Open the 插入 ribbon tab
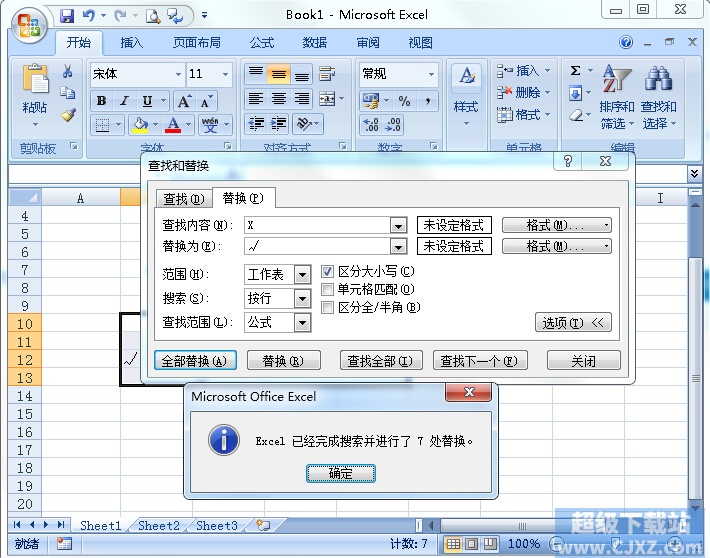The image size is (710, 558). click(131, 43)
